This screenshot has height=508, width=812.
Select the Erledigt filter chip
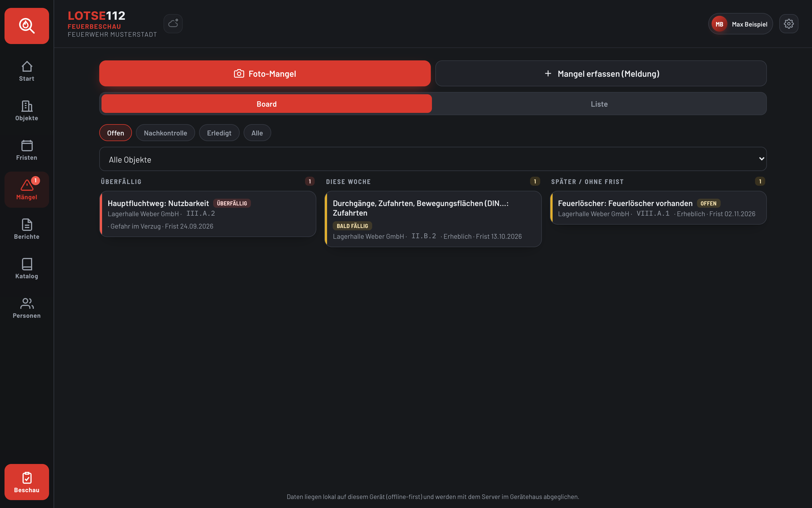point(219,133)
